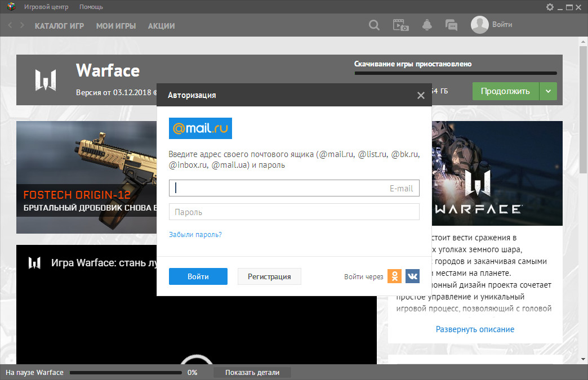The height and width of the screenshot is (380, 588).
Task: Click Показать детали in status bar
Action: pyautogui.click(x=252, y=373)
